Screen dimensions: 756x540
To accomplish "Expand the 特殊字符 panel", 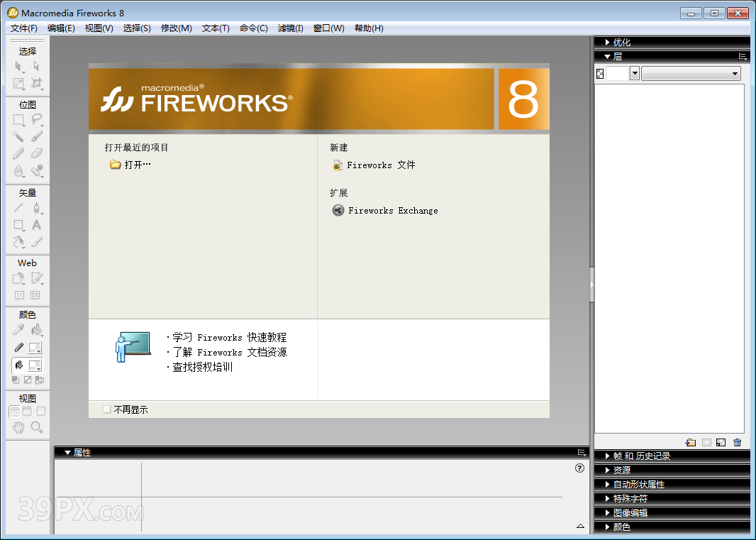I will pyautogui.click(x=608, y=499).
